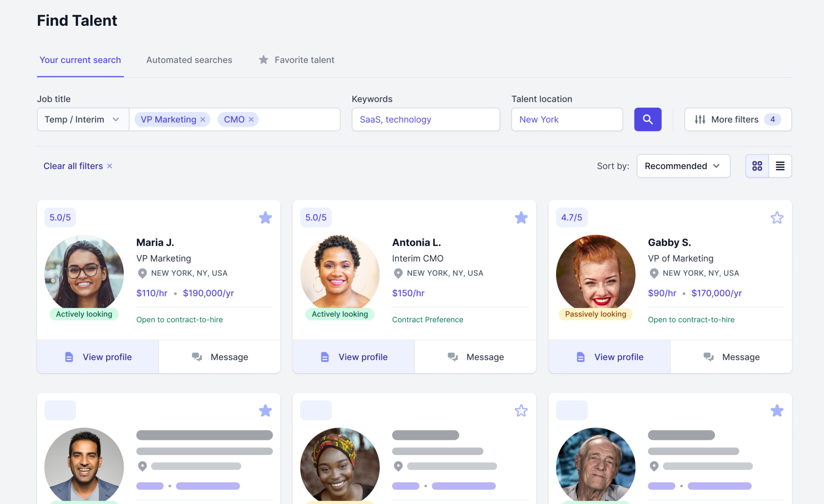This screenshot has width=824, height=504.
Task: Click the list view layout icon
Action: (x=780, y=166)
